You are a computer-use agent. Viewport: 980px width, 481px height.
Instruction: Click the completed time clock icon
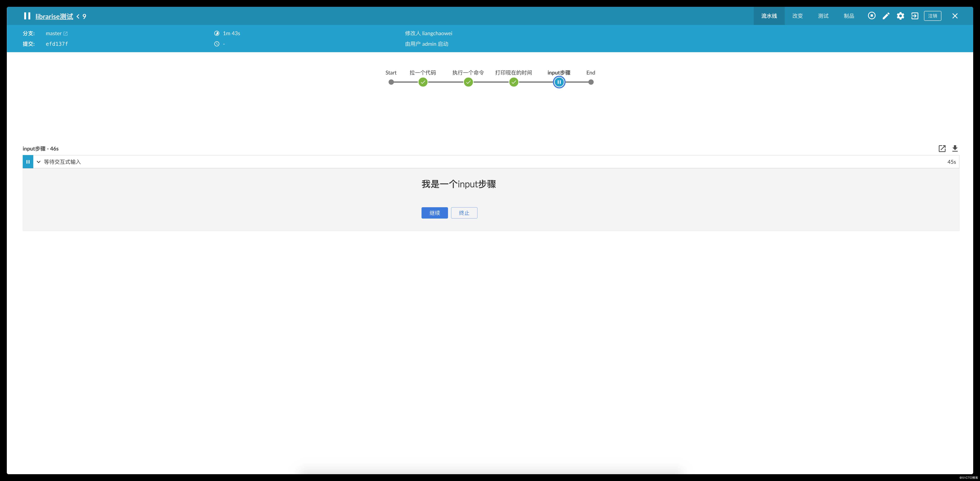[x=216, y=44]
